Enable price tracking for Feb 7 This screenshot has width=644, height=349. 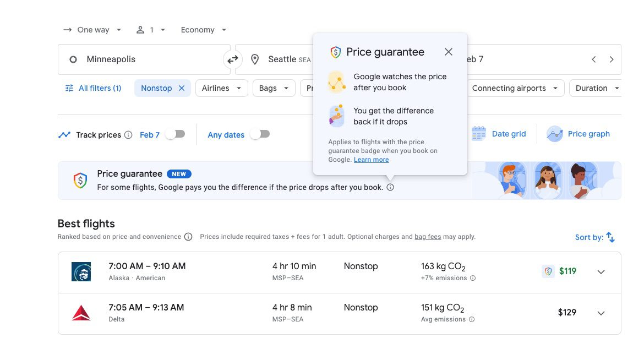click(175, 133)
